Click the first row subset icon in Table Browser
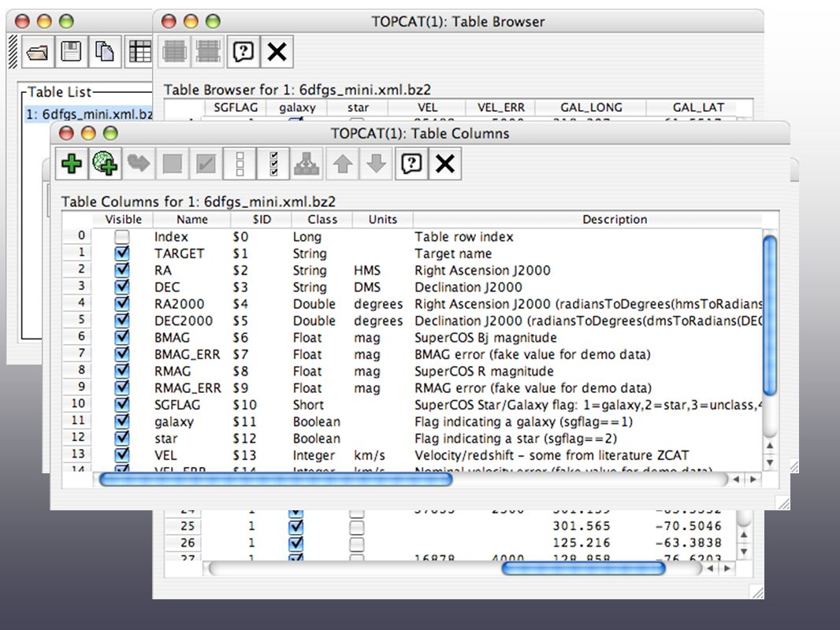This screenshot has height=630, width=840. [175, 52]
